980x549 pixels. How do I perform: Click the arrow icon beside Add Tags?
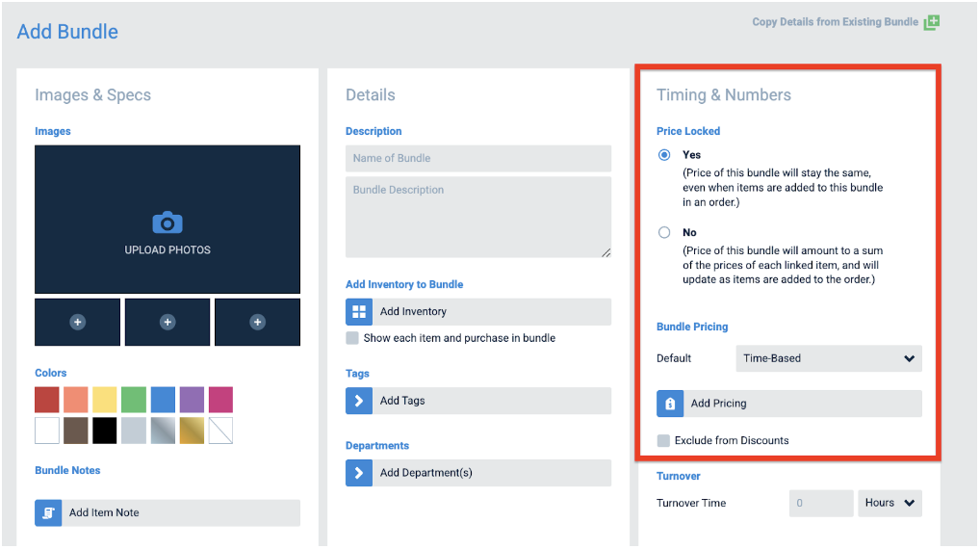point(359,401)
